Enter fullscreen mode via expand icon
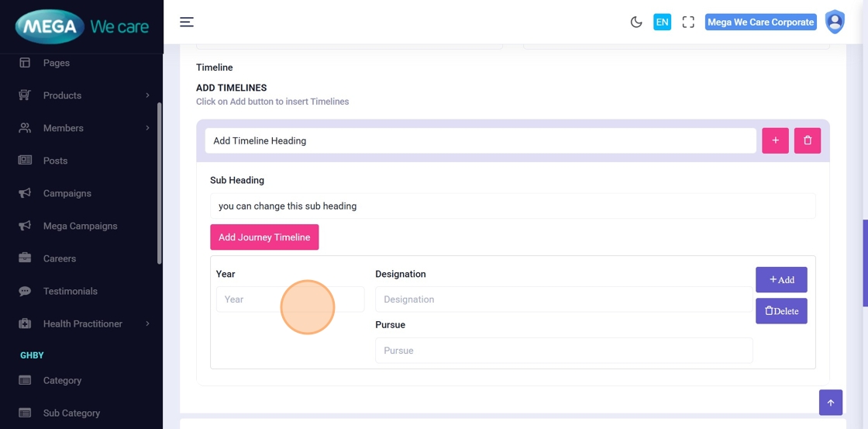 688,22
